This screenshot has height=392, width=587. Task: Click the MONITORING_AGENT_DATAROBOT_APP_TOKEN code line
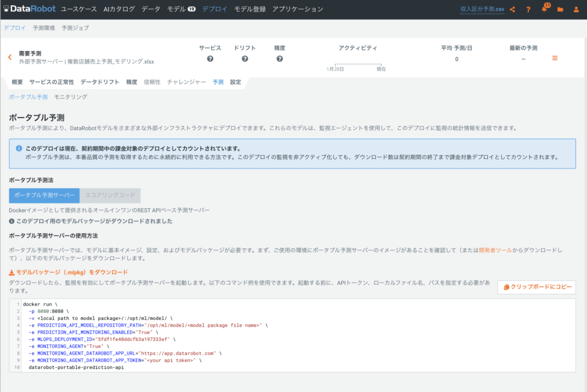tap(115, 360)
